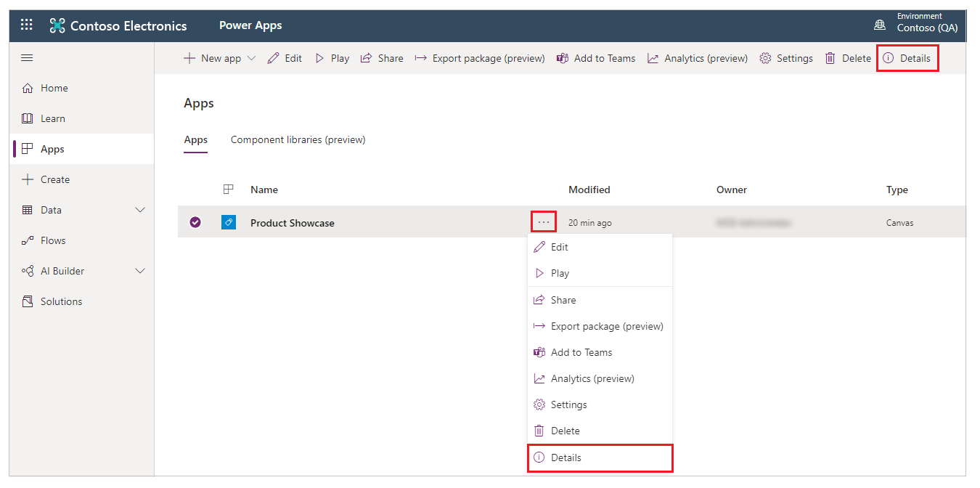Open the more options ellipsis for Product Showcase
980x488 pixels.
tap(543, 221)
